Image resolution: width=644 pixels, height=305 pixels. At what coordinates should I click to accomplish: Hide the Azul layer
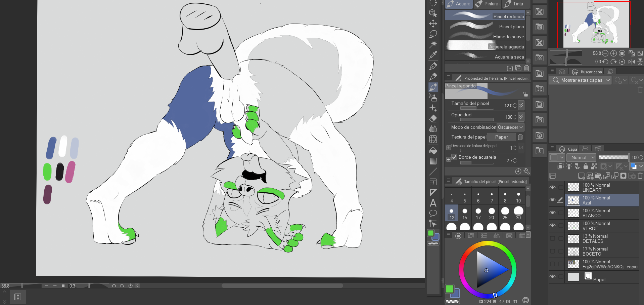pos(552,200)
